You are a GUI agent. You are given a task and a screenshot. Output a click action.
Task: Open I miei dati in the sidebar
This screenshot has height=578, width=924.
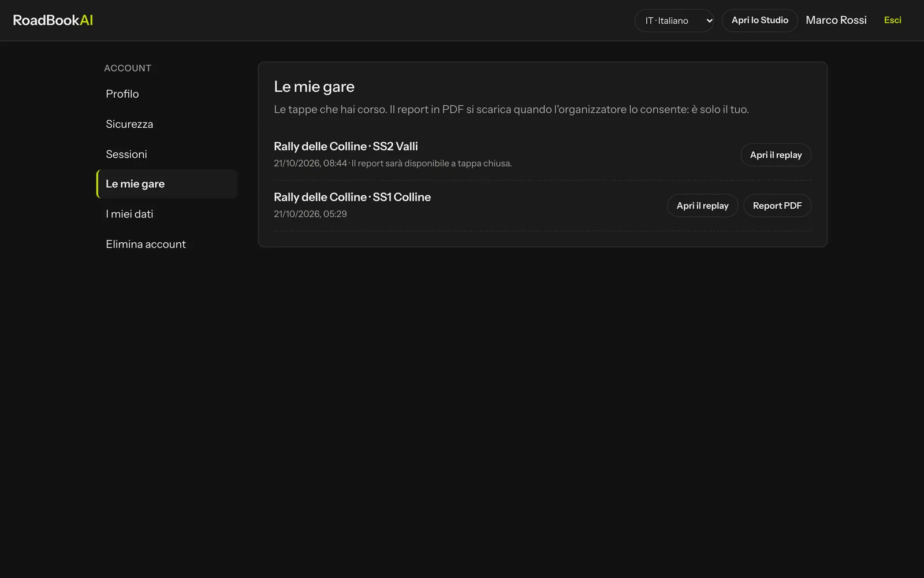[x=167, y=214]
